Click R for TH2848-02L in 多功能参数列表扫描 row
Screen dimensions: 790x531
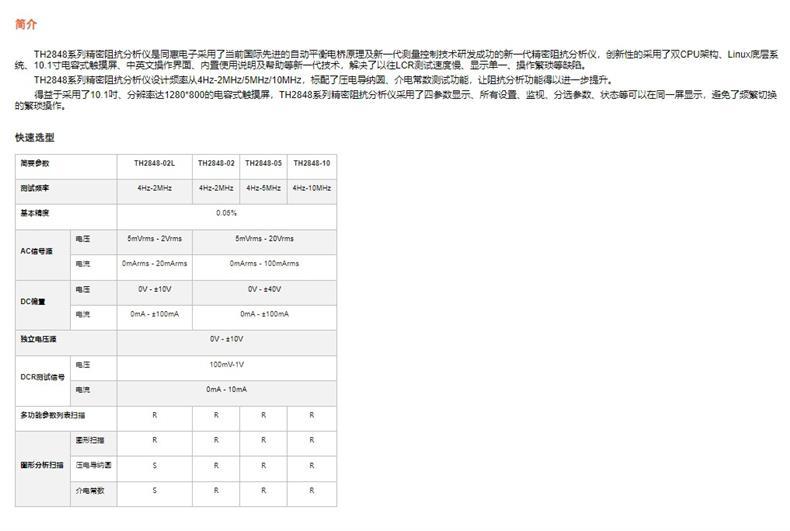155,415
